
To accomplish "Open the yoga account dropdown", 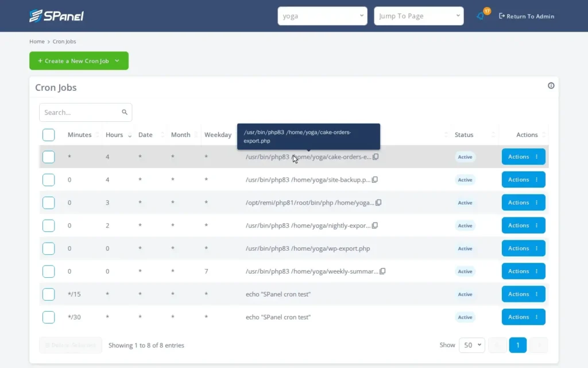I will [323, 16].
